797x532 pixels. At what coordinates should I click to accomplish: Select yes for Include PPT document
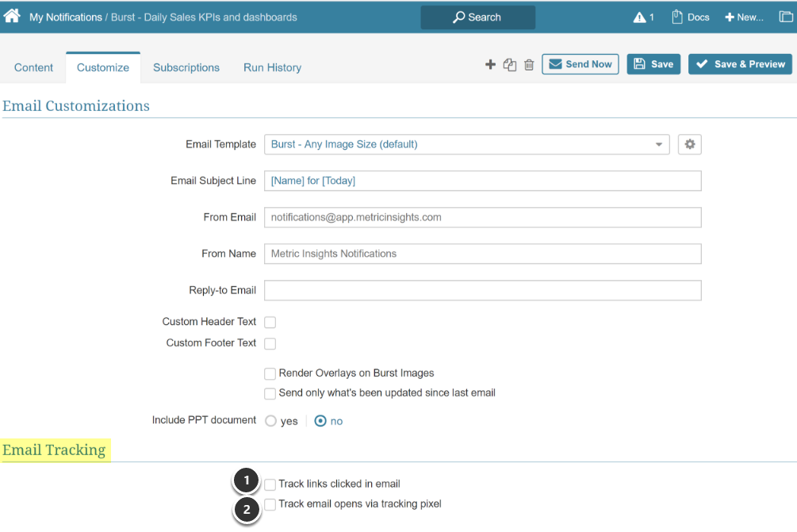[x=270, y=421]
